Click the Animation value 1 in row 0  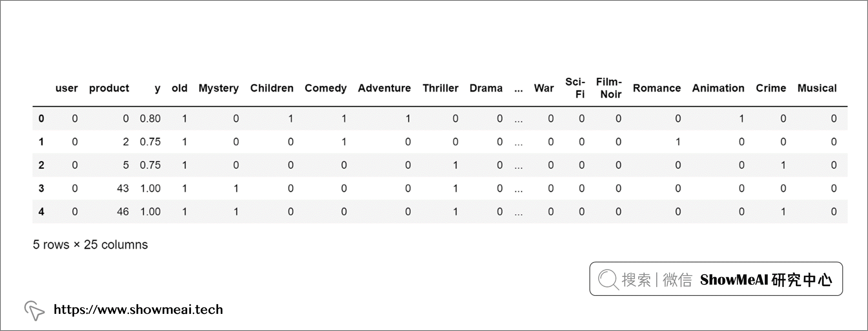[x=742, y=119]
